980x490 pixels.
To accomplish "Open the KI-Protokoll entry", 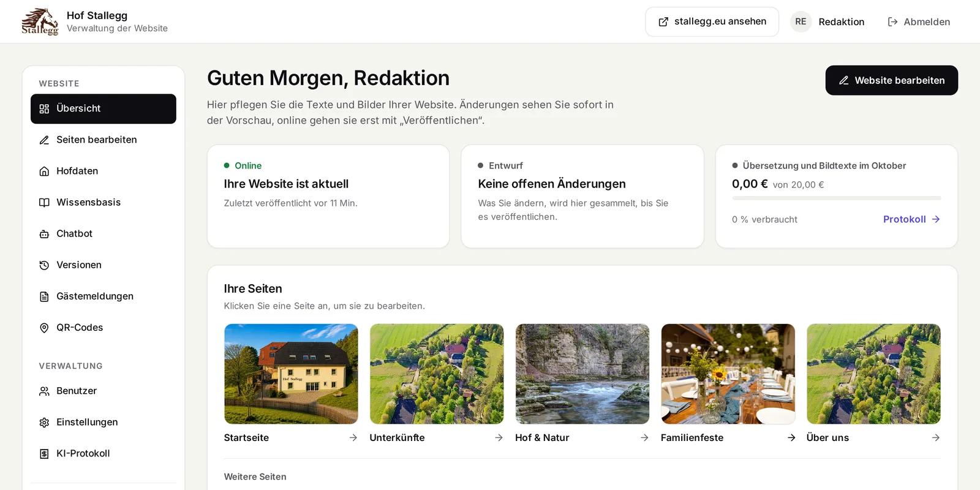I will [x=104, y=453].
